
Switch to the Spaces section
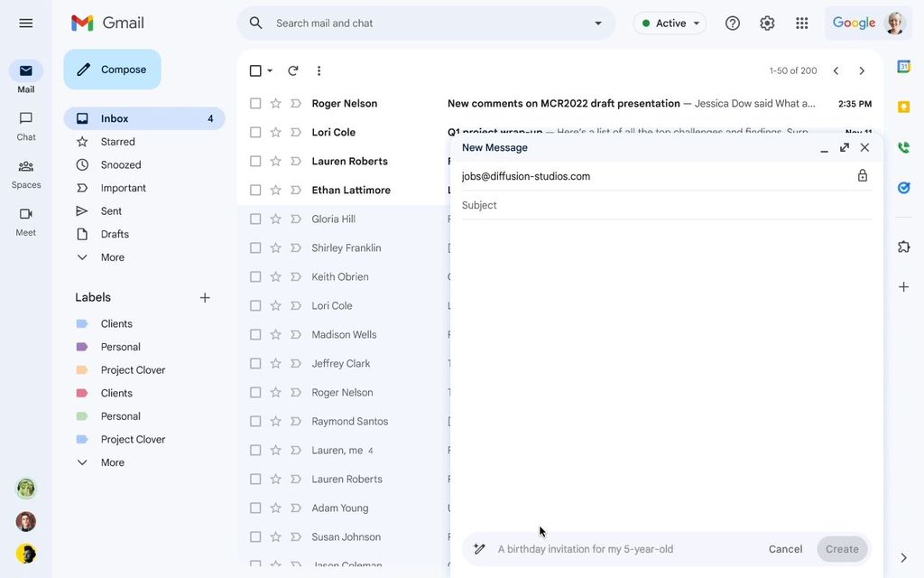25,172
